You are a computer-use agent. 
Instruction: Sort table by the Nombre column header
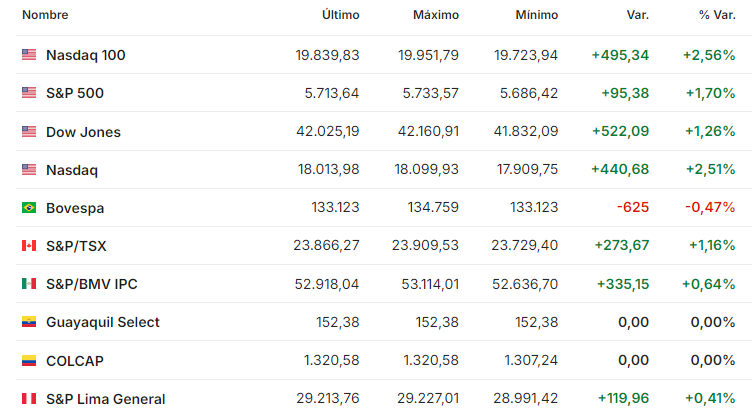pyautogui.click(x=45, y=15)
